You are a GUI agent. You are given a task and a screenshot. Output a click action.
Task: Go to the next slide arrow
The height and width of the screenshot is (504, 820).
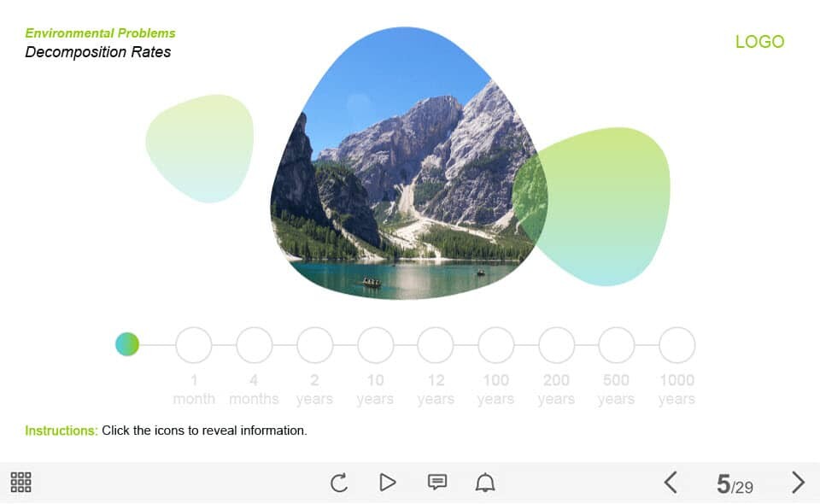pyautogui.click(x=798, y=482)
